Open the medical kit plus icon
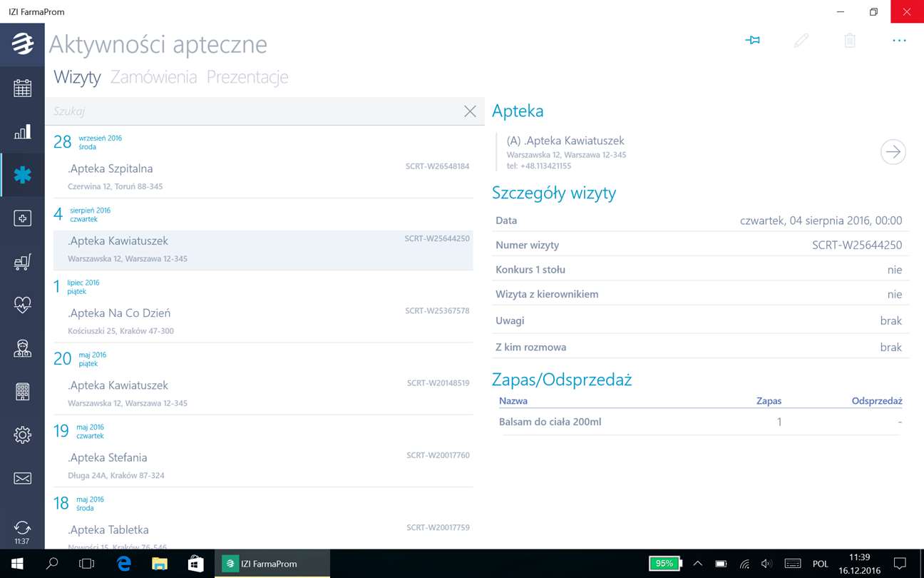This screenshot has width=924, height=578. click(x=22, y=218)
